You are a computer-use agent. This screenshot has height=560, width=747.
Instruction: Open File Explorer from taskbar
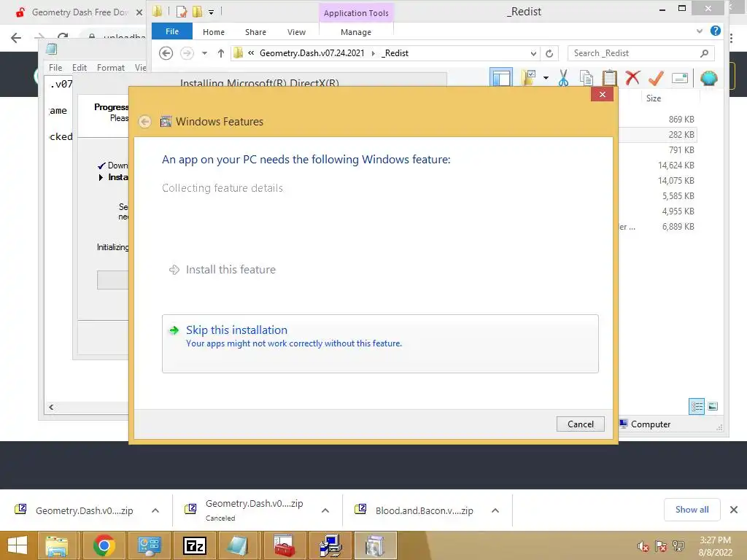(57, 545)
